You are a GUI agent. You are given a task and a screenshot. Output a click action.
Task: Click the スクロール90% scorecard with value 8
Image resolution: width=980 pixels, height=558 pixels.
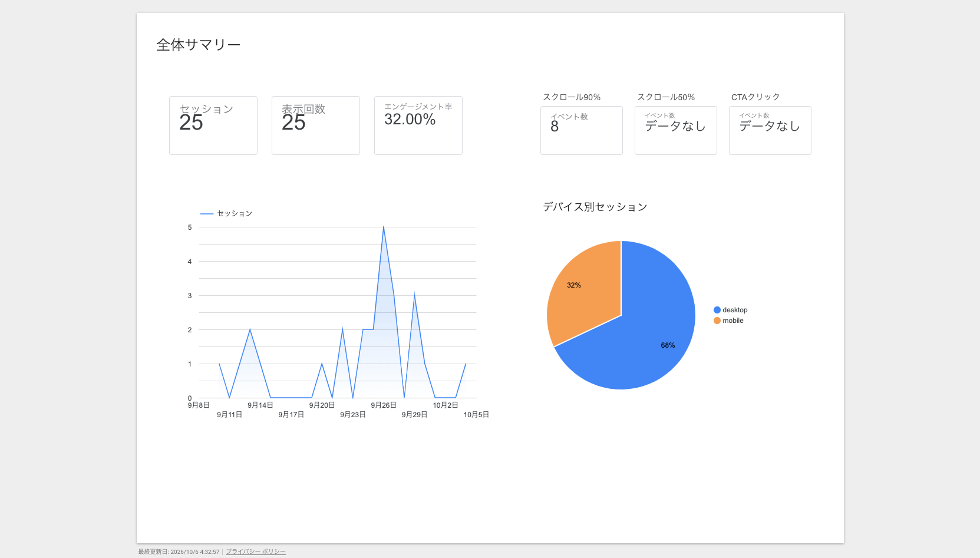(x=582, y=130)
